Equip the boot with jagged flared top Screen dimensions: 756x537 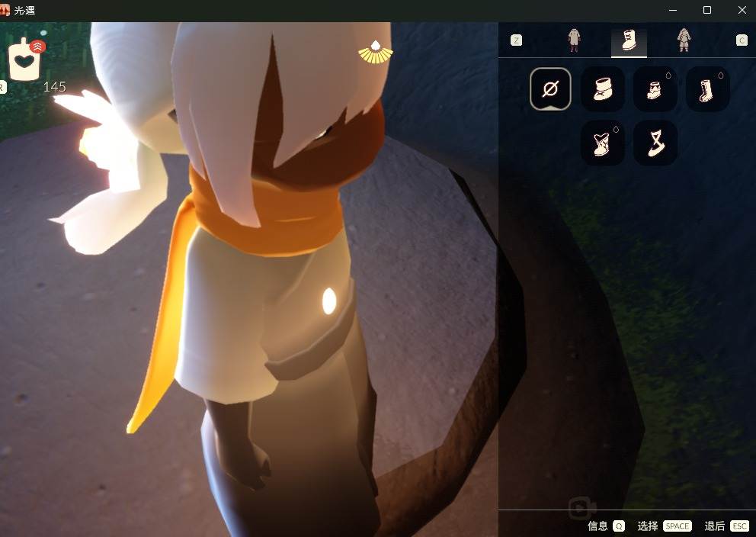coord(603,143)
